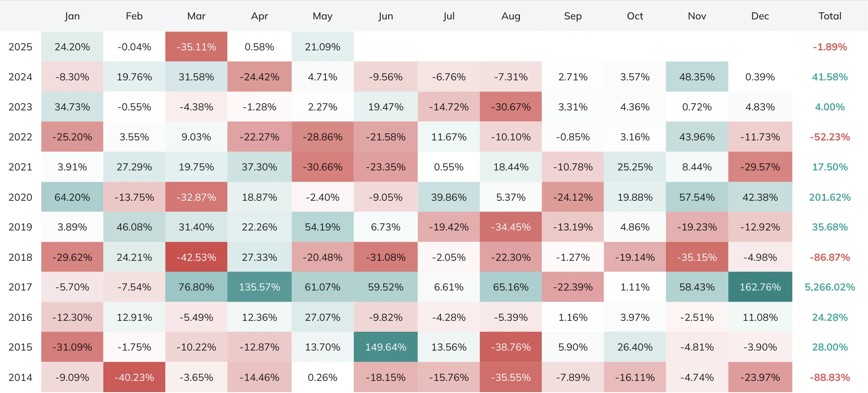The width and height of the screenshot is (868, 393).
Task: Select the -35.11% March 2025 cell
Action: [196, 47]
